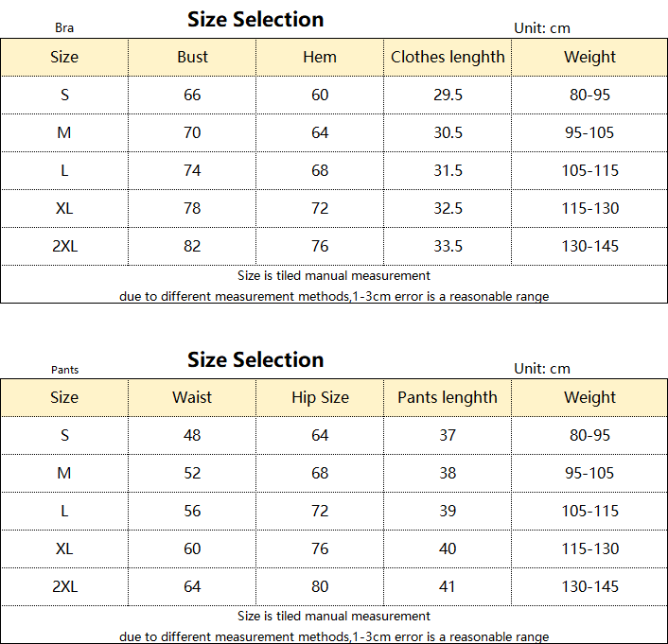The width and height of the screenshot is (668, 644).
Task: Click pants length value 37
Action: [448, 435]
